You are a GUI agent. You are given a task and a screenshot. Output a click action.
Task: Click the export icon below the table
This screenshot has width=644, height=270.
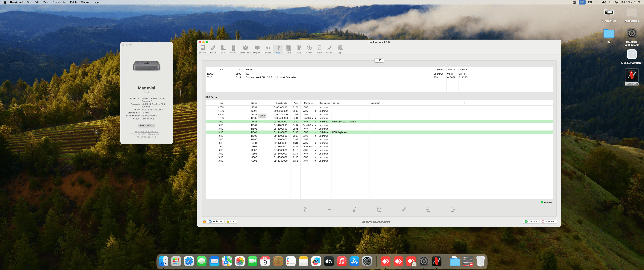click(453, 210)
